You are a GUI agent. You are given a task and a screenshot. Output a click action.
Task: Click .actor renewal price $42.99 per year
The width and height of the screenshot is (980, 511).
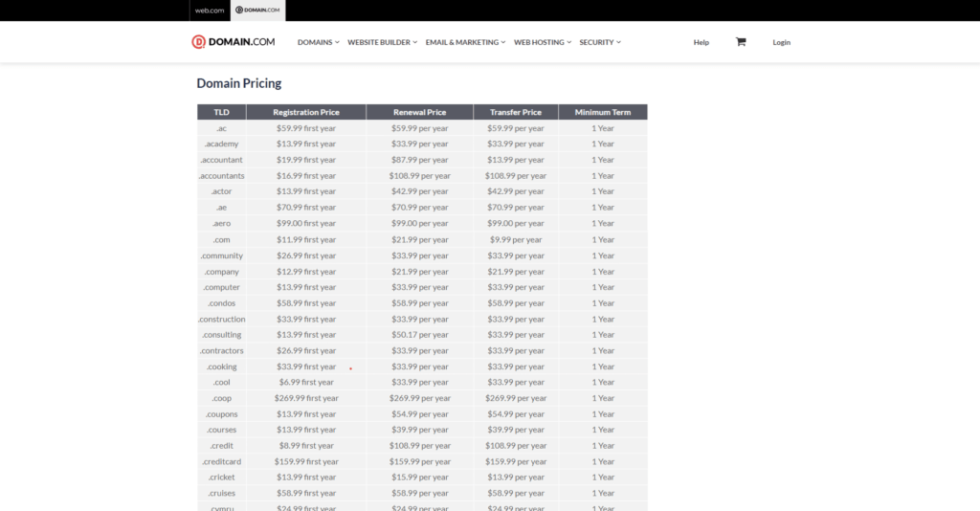pos(420,191)
